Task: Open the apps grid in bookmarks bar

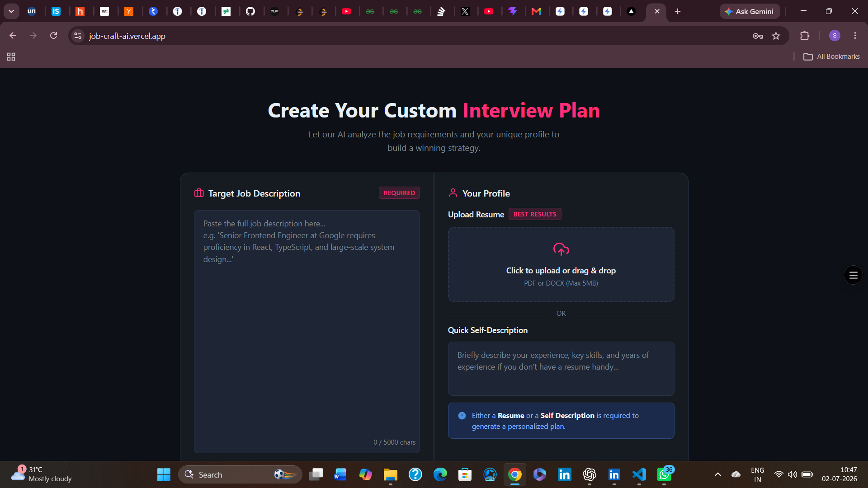Action: [x=11, y=56]
